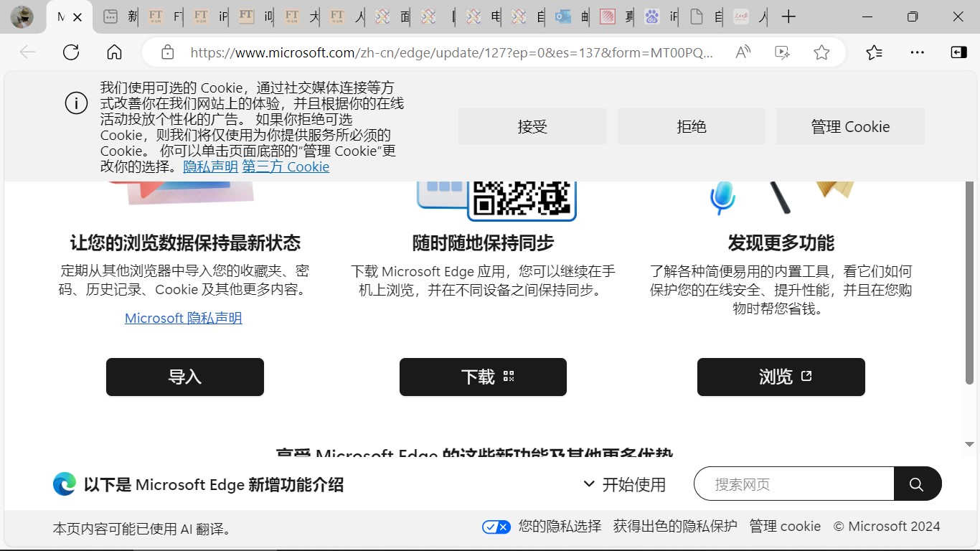Open a new tab with plus button
Image resolution: width=980 pixels, height=551 pixels.
[x=788, y=17]
